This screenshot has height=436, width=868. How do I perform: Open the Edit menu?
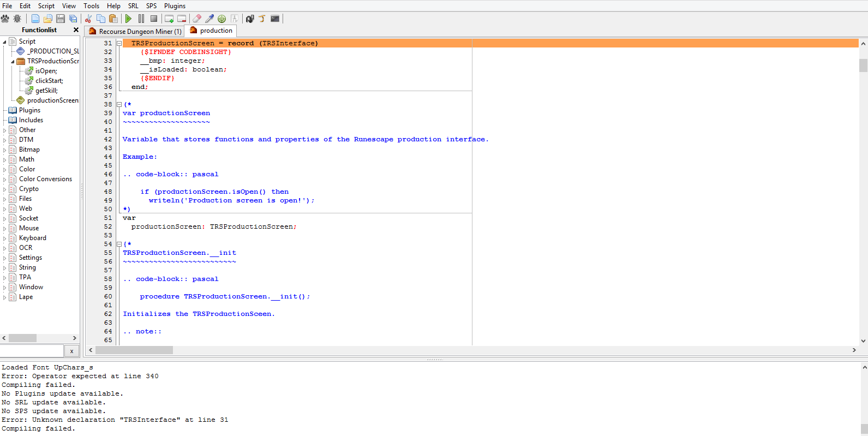tap(25, 6)
